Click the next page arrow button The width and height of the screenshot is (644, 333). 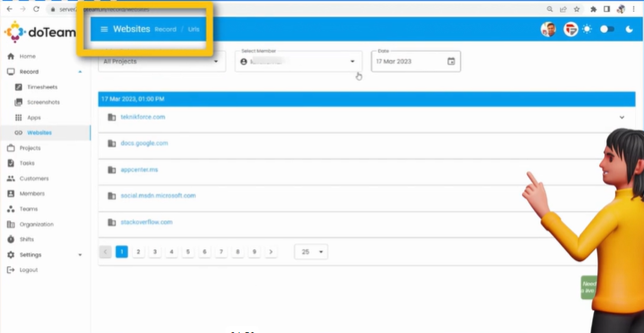pos(270,252)
